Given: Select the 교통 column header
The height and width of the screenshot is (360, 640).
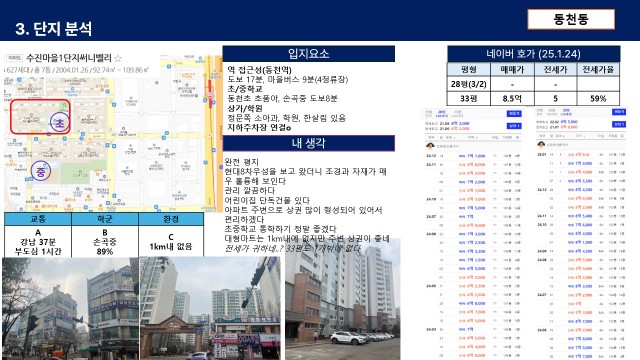Looking at the screenshot, I should [x=38, y=219].
